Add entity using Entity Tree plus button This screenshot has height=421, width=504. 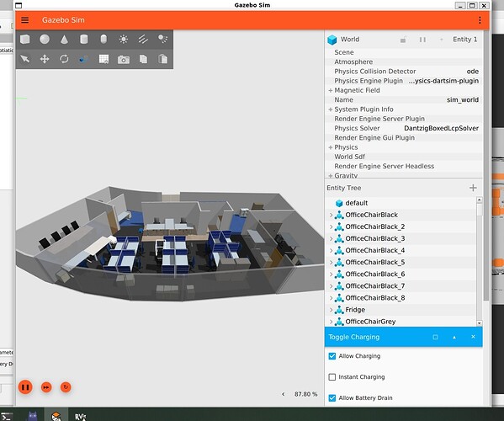473,188
